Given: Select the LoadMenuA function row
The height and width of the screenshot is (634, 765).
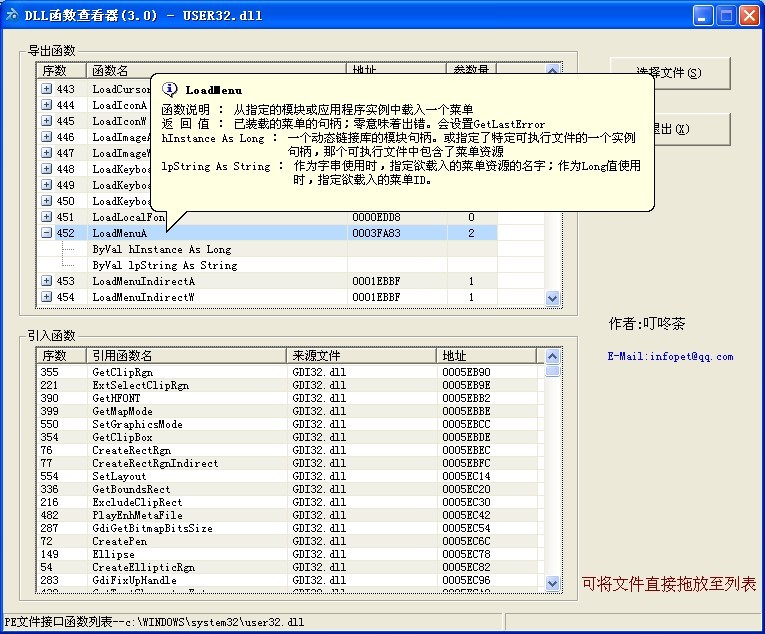Looking at the screenshot, I should (267, 233).
